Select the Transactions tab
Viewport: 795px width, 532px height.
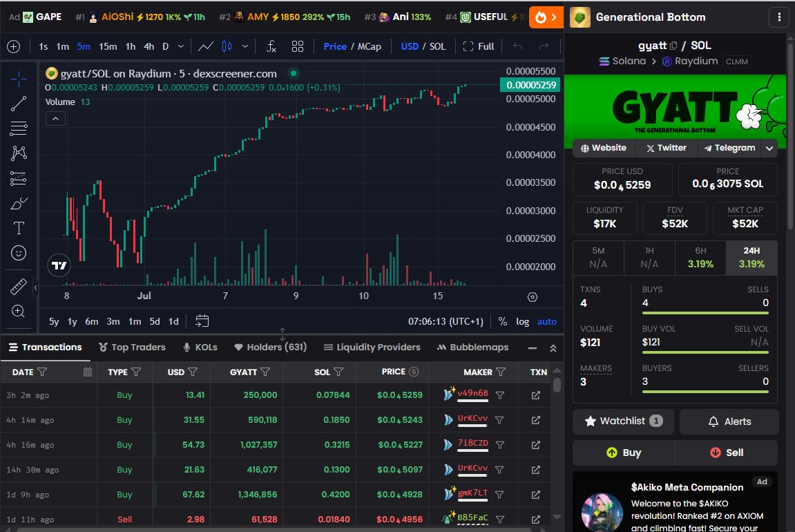pyautogui.click(x=45, y=348)
